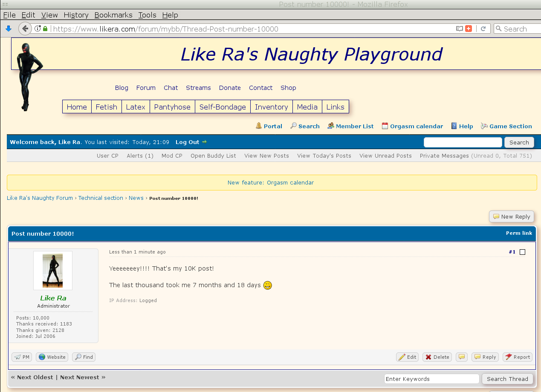Select the Self-Bondage navigation tab

pos(223,107)
